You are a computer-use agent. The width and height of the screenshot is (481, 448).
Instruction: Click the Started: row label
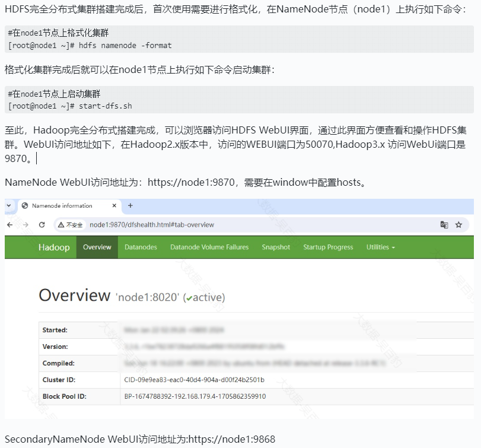[55, 330]
